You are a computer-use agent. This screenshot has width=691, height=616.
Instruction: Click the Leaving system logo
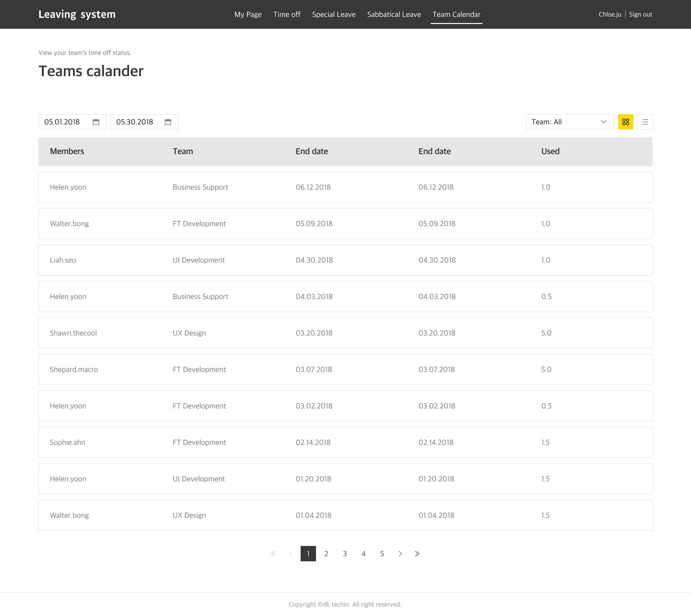pyautogui.click(x=77, y=15)
